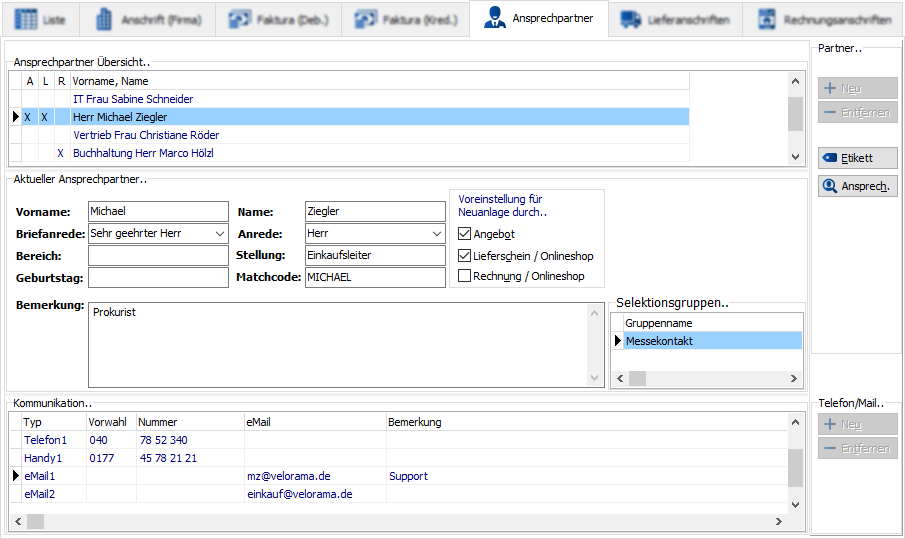Screen dimensions: 905x539
Task: Click the Ansprech. magnifier icon
Action: (830, 186)
